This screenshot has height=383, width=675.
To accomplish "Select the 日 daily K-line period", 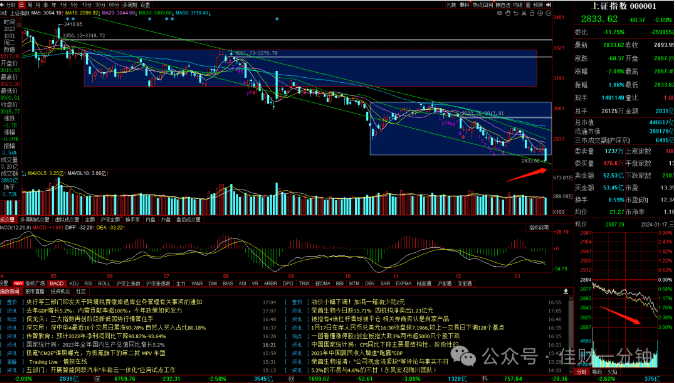I will (21, 5).
